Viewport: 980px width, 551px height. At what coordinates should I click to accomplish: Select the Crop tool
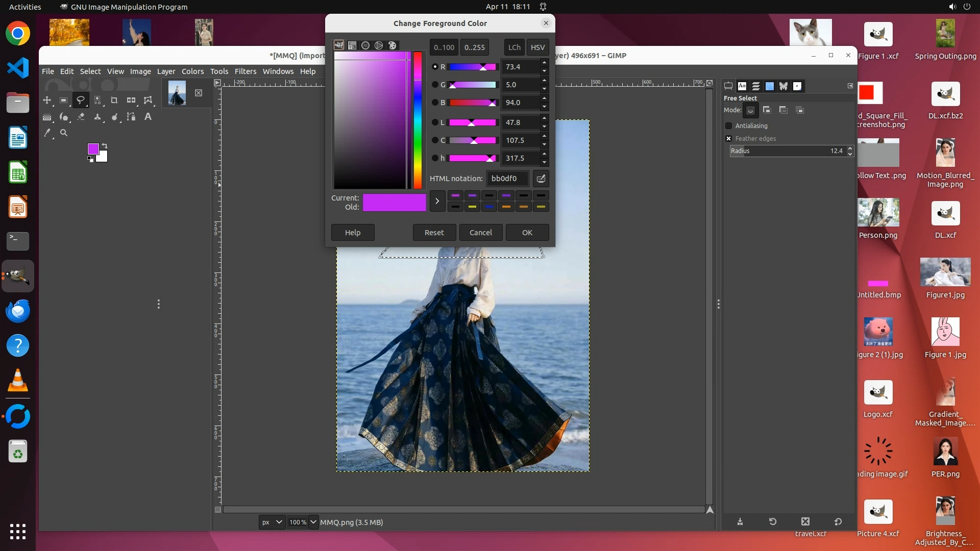tap(114, 100)
